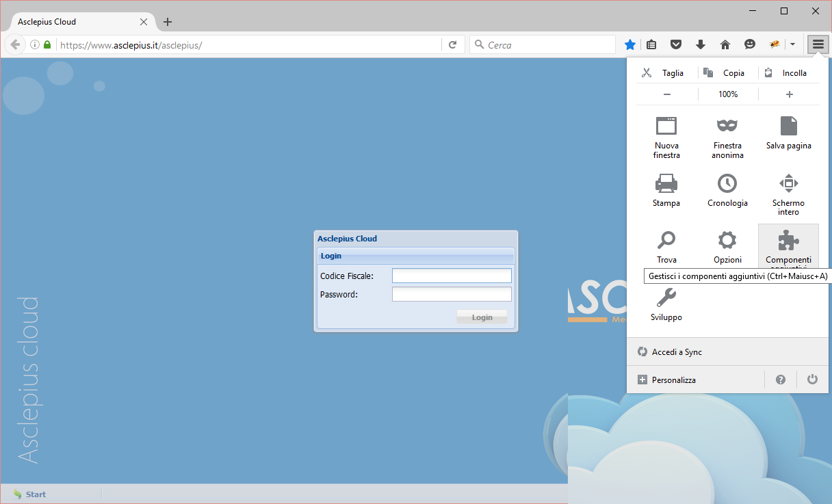The height and width of the screenshot is (504, 832).
Task: Open the downloads arrow panel
Action: tap(701, 44)
